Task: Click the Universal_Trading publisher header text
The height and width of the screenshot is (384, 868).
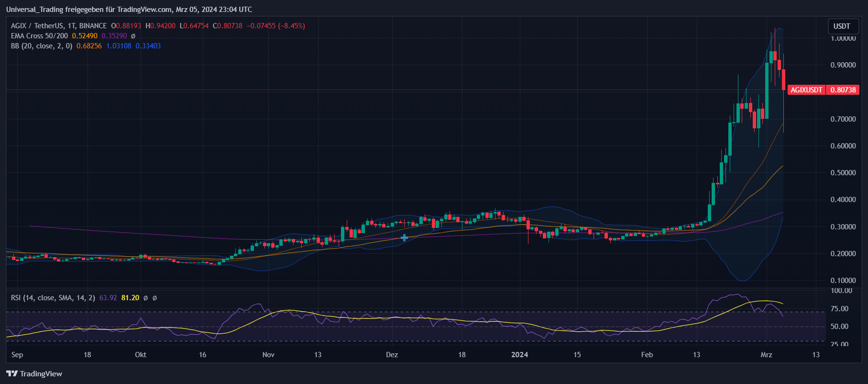Action: [129, 9]
